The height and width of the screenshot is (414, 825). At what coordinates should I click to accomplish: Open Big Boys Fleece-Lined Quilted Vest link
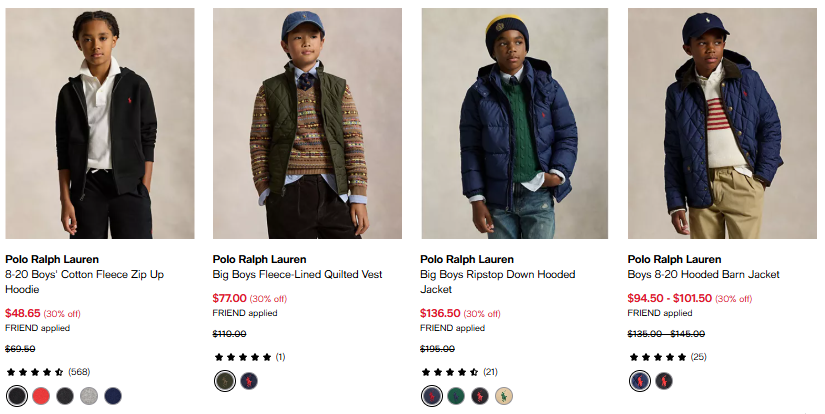(298, 274)
